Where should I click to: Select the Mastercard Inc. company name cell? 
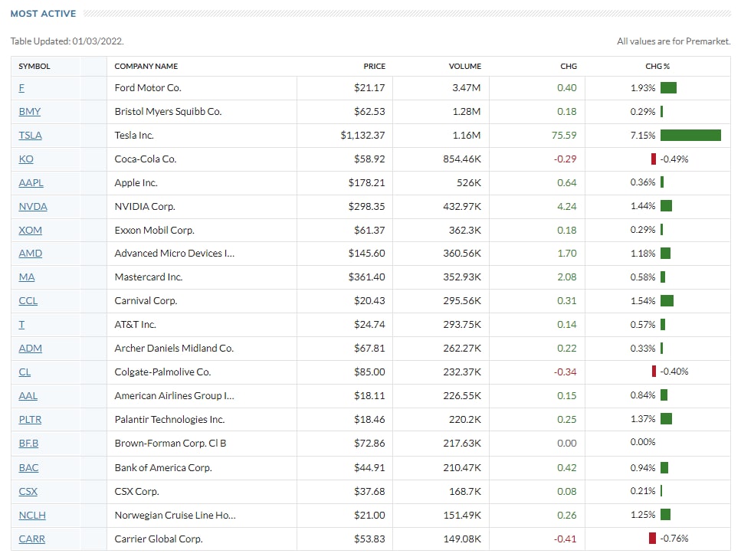149,277
